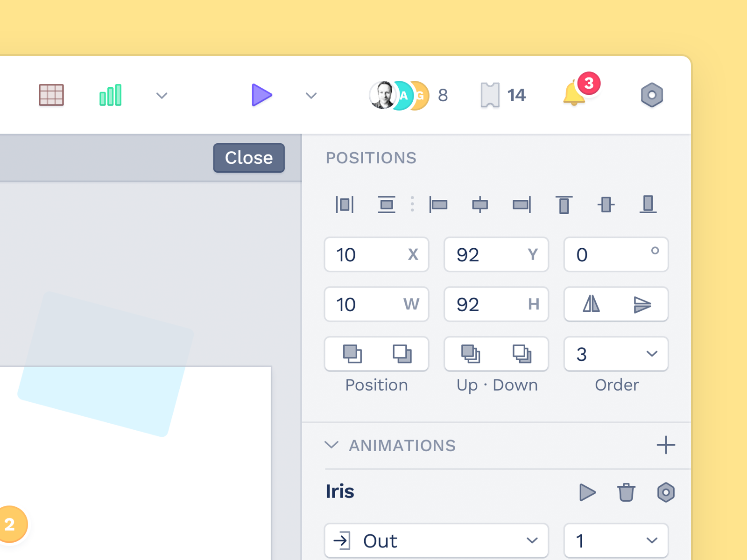Bring to front Position icon
This screenshot has height=560, width=747.
352,354
